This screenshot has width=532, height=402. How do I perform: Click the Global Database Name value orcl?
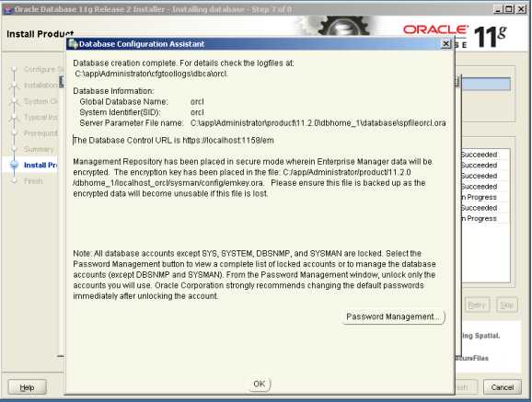pyautogui.click(x=197, y=102)
